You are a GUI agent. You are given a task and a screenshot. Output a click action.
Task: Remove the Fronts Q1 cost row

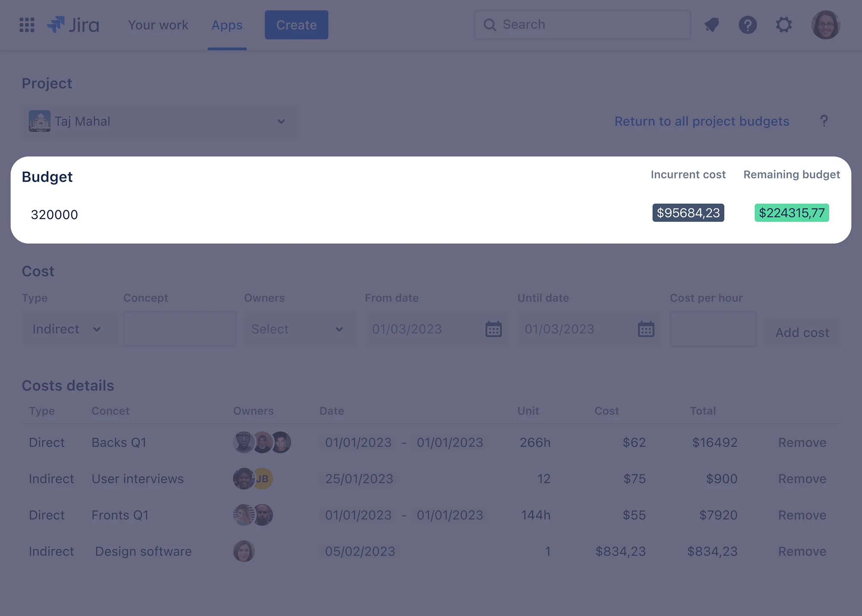click(x=802, y=515)
